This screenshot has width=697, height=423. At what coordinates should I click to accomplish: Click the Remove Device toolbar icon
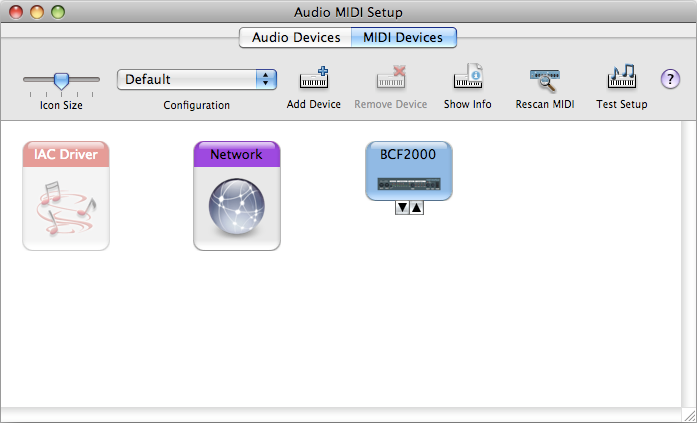point(391,78)
